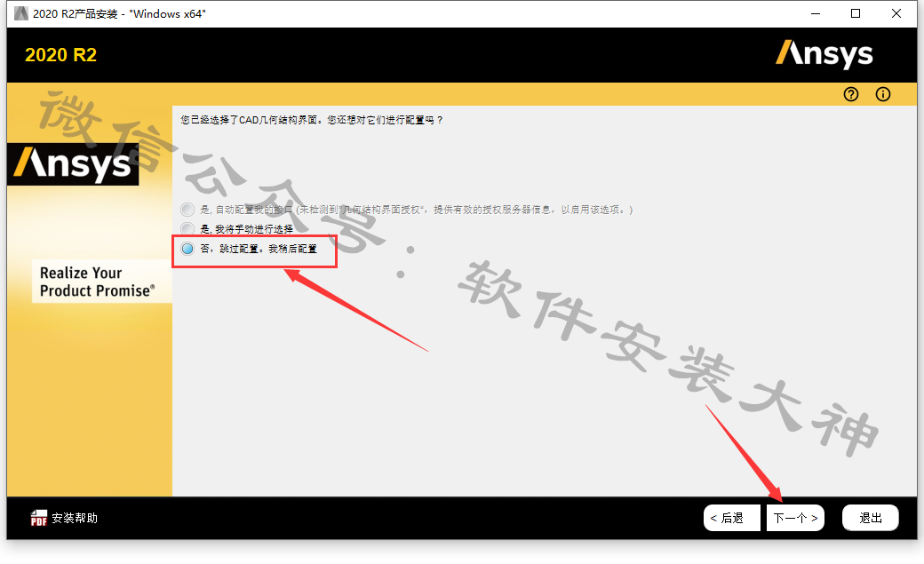Maximize the installer window
924x564 pixels.
pos(856,13)
